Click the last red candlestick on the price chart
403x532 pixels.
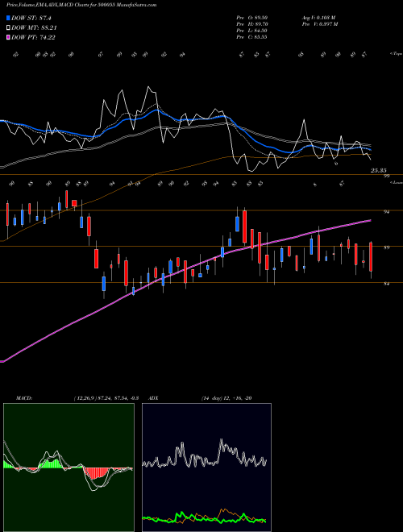(371, 257)
